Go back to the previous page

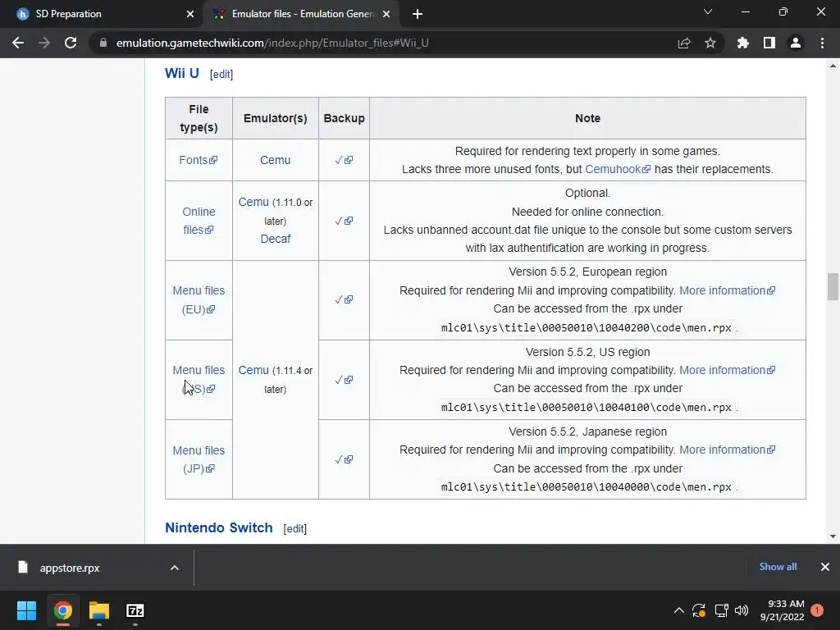click(x=18, y=43)
